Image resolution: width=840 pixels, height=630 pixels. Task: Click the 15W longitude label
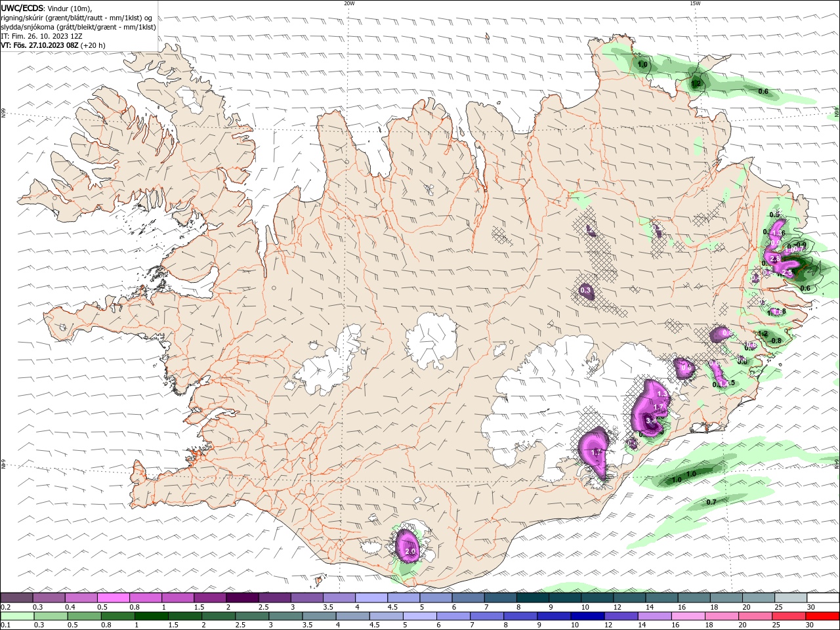pyautogui.click(x=695, y=3)
